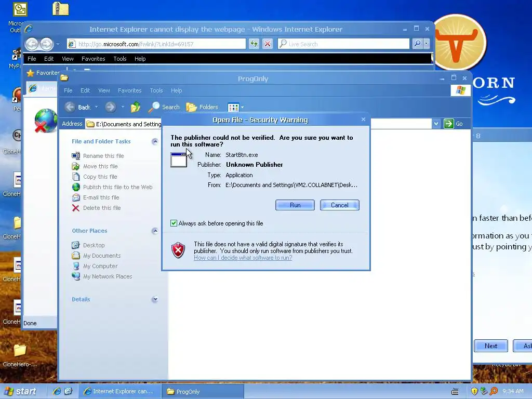Screen dimensions: 532x399
Task: Click the StartBtn.exe application icon in dialog
Action: [179, 160]
